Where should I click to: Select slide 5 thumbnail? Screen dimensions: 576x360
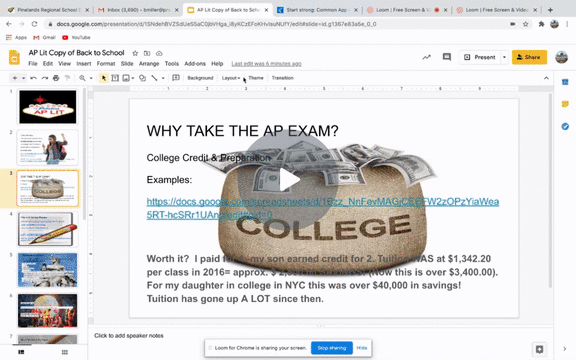(x=47, y=270)
